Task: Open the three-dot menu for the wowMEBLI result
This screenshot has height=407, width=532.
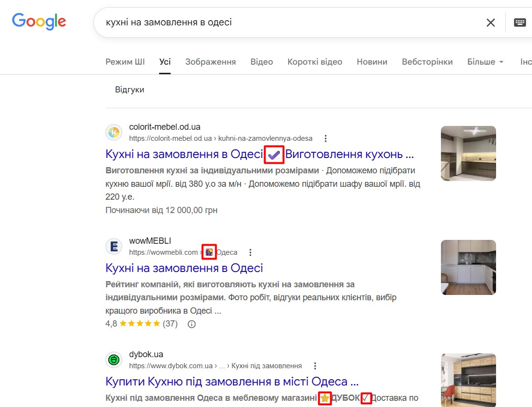Action: coord(250,252)
